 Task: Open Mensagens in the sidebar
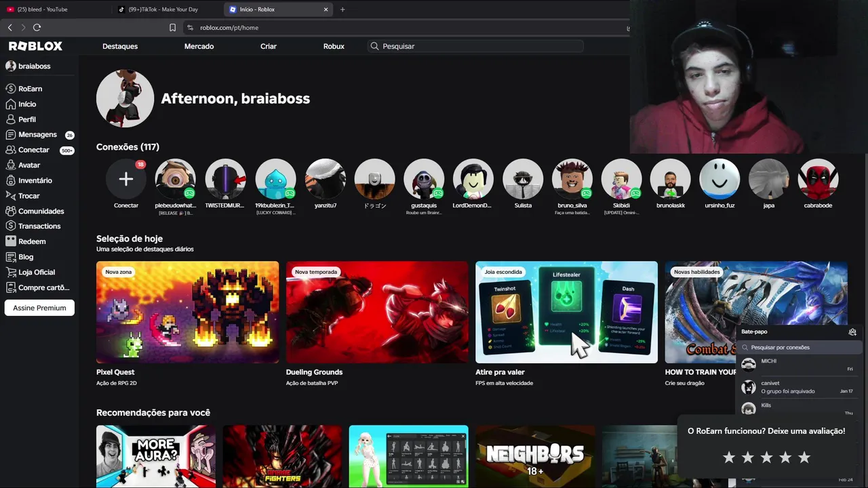(x=39, y=135)
